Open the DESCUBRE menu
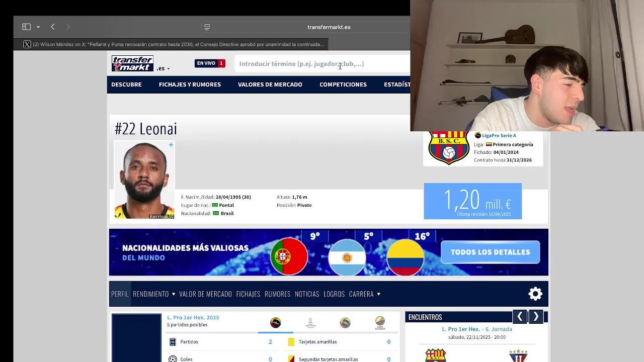Viewport: 644px width, 362px height. tap(126, 84)
